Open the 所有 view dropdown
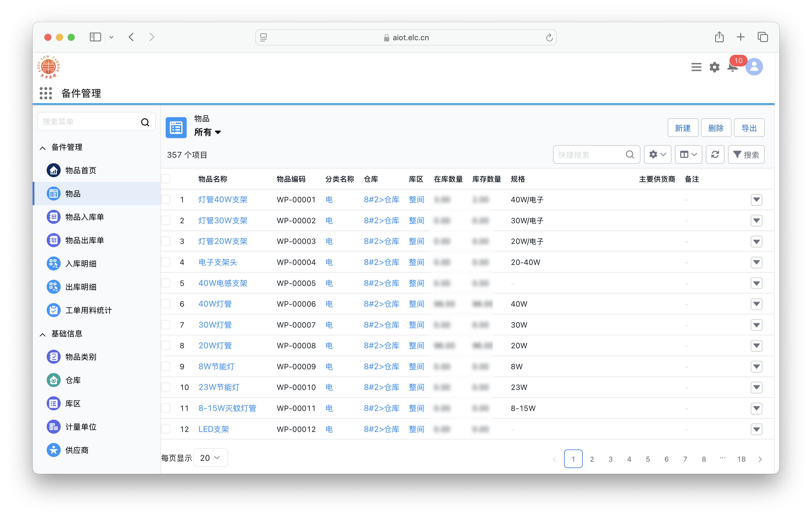The height and width of the screenshot is (517, 812). tap(207, 132)
